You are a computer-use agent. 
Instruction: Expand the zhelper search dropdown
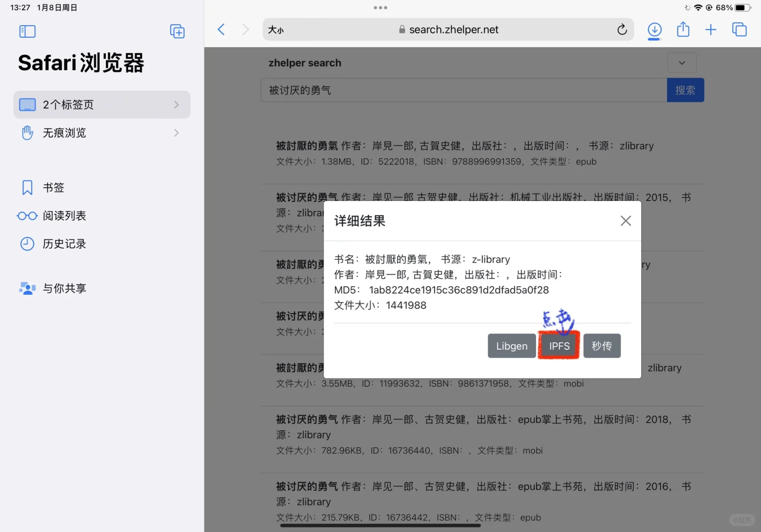pos(682,63)
